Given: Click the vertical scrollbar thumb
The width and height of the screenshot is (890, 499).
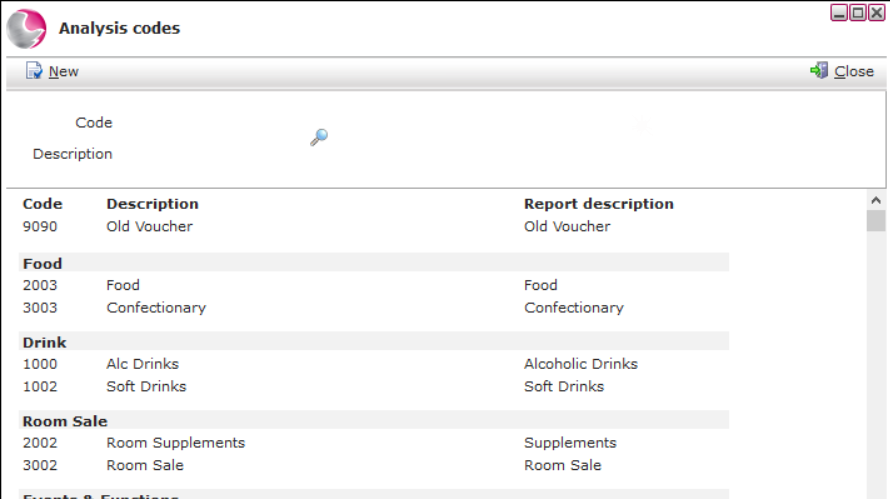Looking at the screenshot, I should [876, 221].
